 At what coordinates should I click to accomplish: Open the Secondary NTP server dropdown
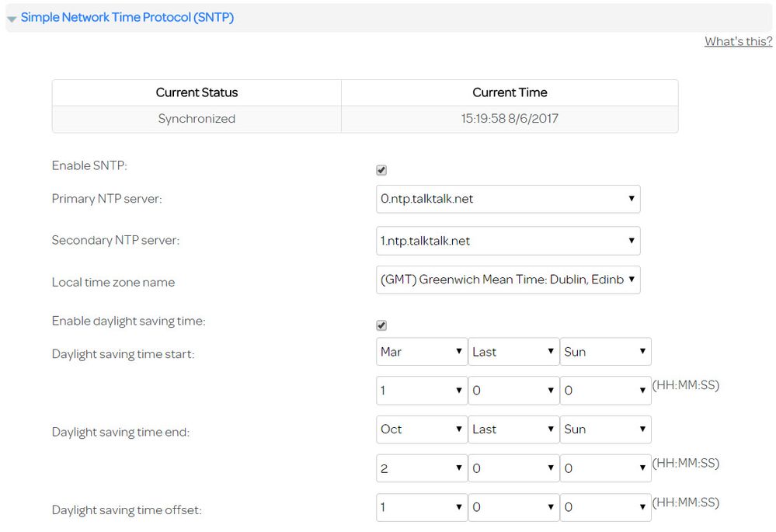(x=508, y=241)
